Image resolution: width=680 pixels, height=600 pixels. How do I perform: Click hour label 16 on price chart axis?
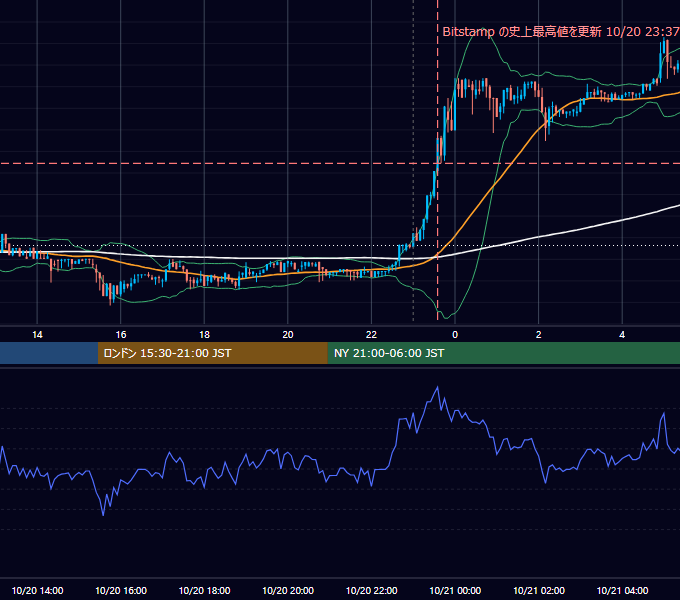(x=121, y=335)
